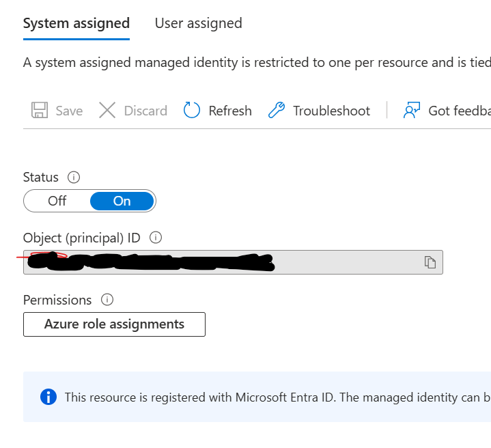Show info tooltip next to Permissions
The image size is (491, 448).
coord(107,300)
